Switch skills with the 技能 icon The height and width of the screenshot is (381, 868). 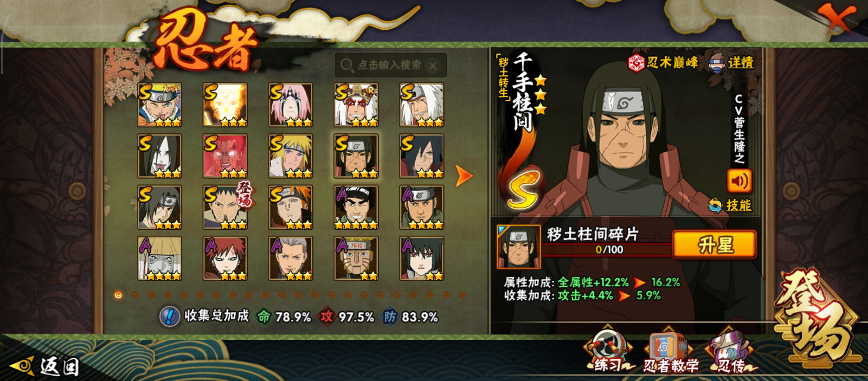pyautogui.click(x=716, y=206)
